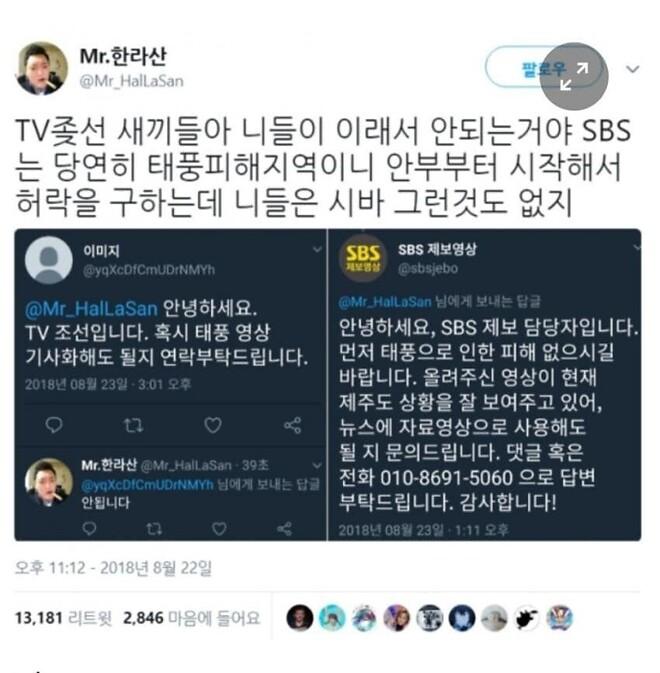660x673 pixels.
Task: Tap reply icon under 안됩니다 reply
Action: coord(89,528)
